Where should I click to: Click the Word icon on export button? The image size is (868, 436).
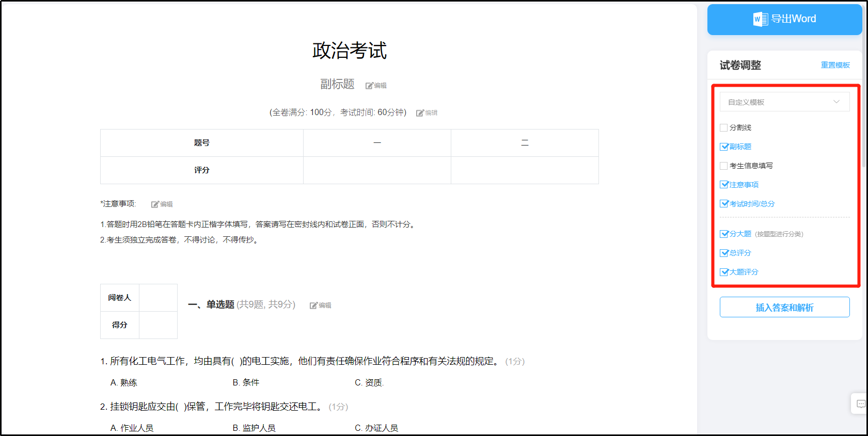click(x=761, y=19)
